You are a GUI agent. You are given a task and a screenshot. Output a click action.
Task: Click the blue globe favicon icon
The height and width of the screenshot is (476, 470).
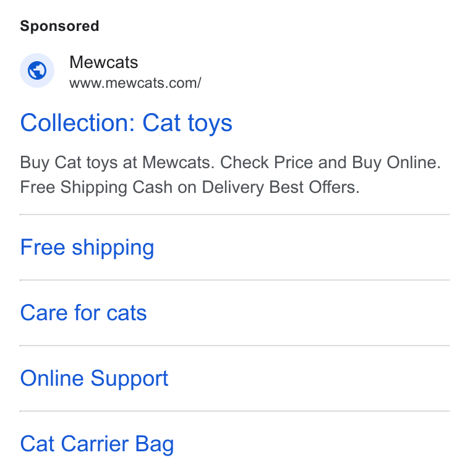pos(37,70)
